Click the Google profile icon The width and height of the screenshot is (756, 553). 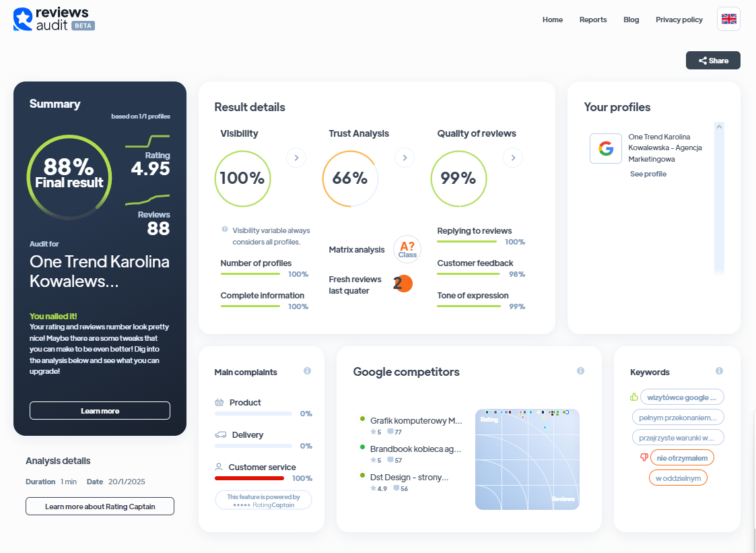point(606,148)
